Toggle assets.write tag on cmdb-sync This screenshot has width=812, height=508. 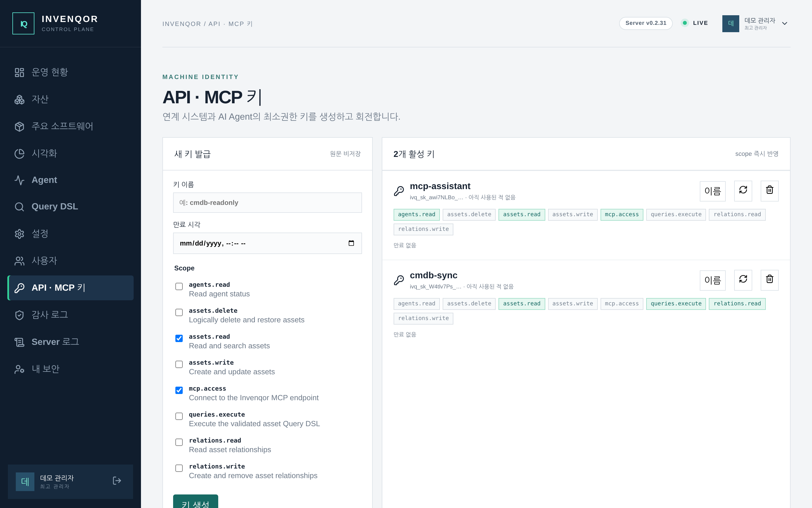(x=573, y=304)
